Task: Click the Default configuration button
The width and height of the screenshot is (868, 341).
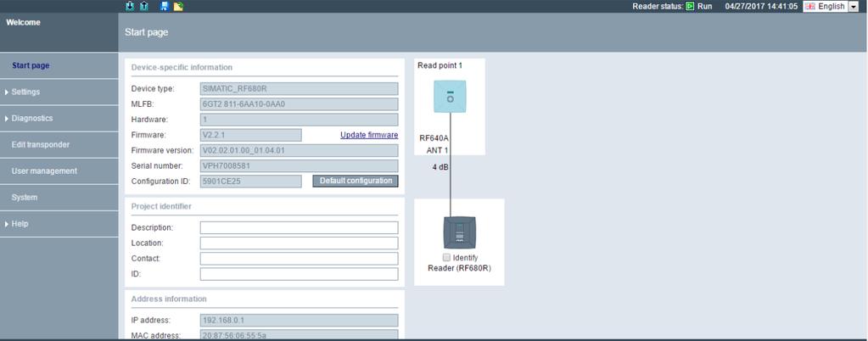Action: 356,181
